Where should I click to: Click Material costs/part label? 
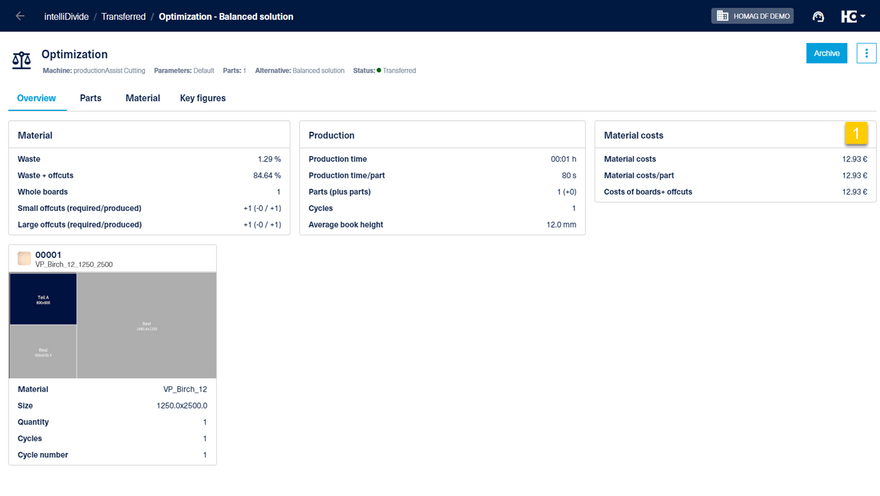639,176
